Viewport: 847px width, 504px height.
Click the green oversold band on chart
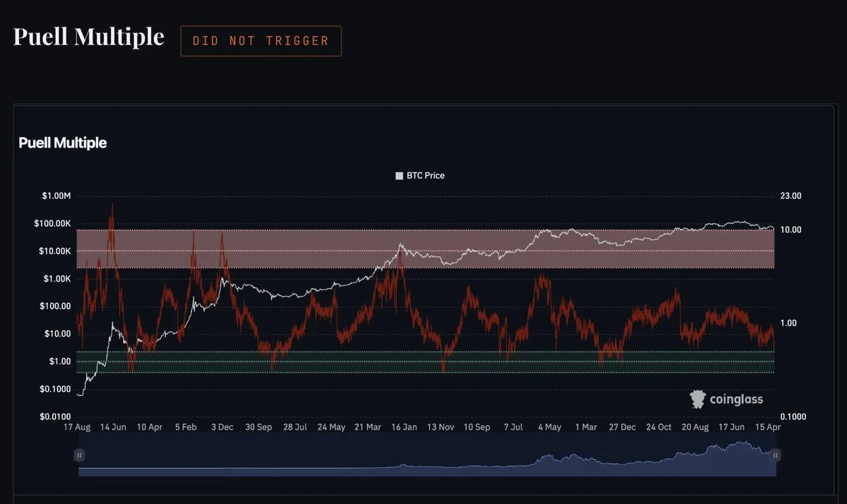pos(426,361)
